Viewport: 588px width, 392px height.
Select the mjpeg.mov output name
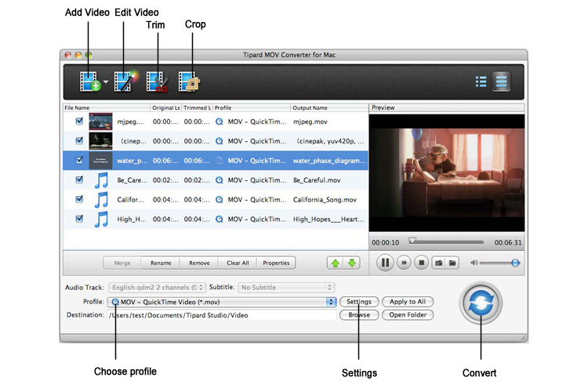click(310, 122)
